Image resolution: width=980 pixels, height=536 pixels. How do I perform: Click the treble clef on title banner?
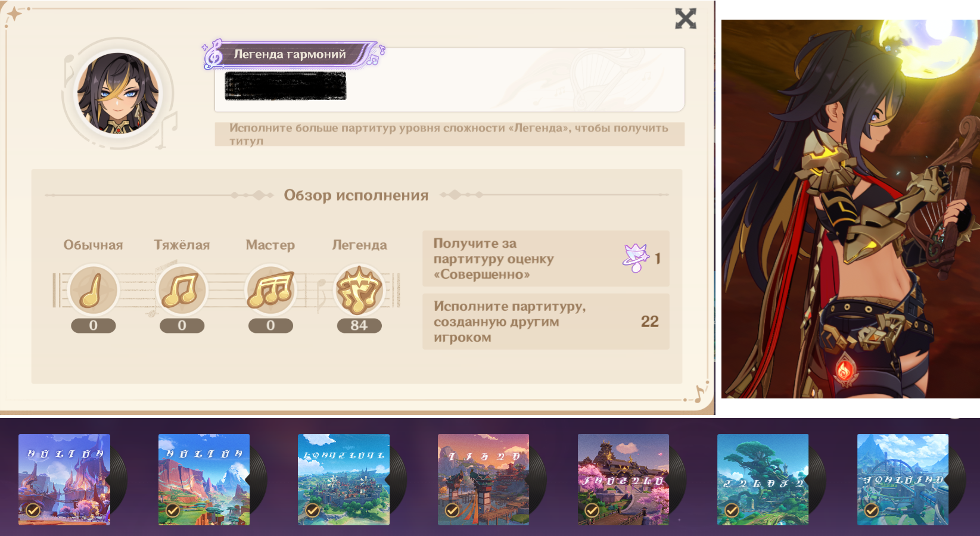click(212, 55)
